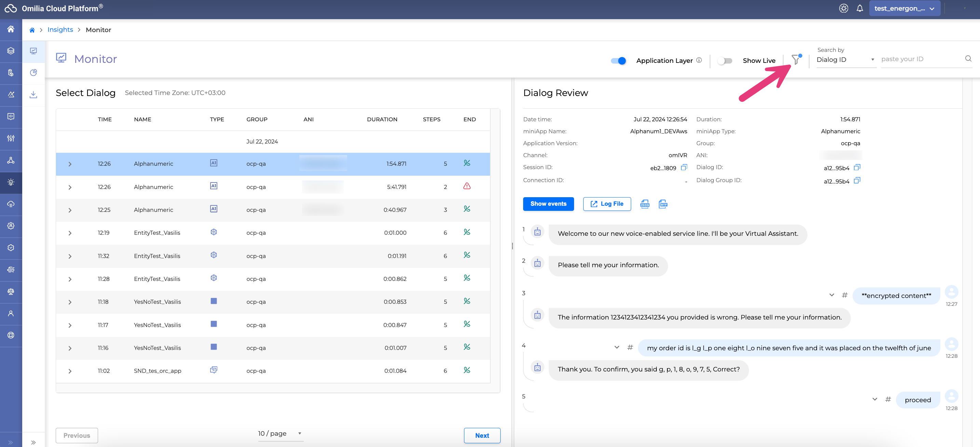This screenshot has width=980, height=447.
Task: Download dialog as JSON file icon
Action: click(x=644, y=204)
